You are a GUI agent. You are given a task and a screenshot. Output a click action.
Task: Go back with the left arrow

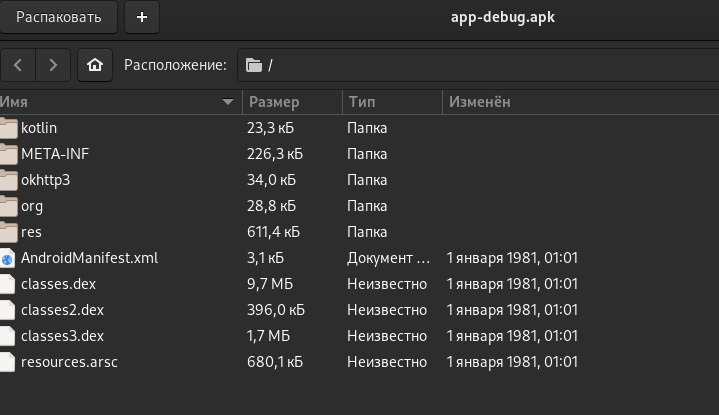18,65
